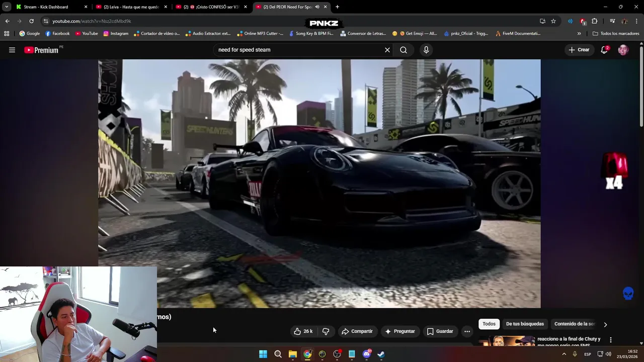The image size is (644, 362).
Task: Expand hidden bookmarks chevron
Action: point(579,34)
